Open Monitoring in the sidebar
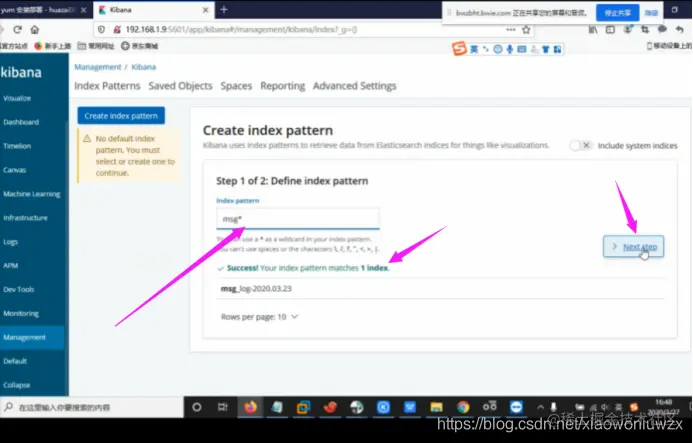Viewport: 693px width, 443px height. pos(21,313)
